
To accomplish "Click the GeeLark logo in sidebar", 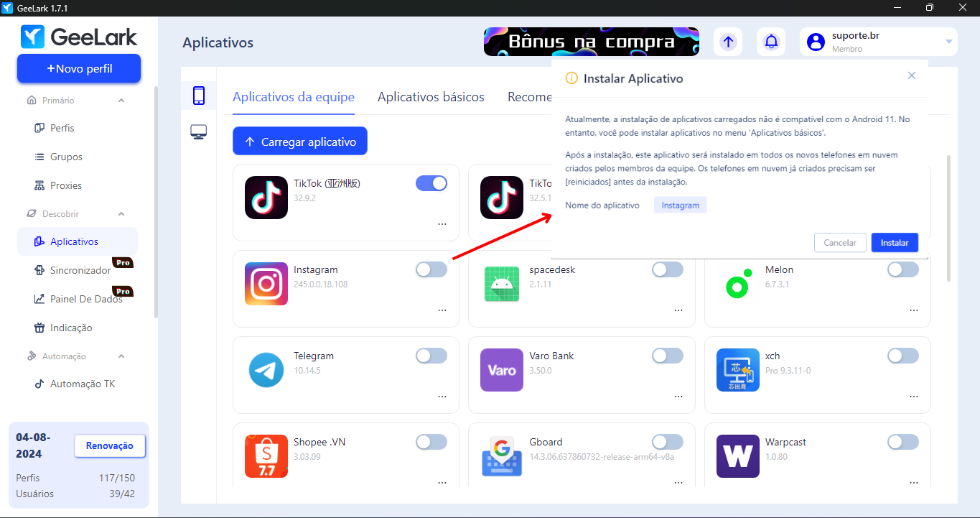I will click(79, 37).
